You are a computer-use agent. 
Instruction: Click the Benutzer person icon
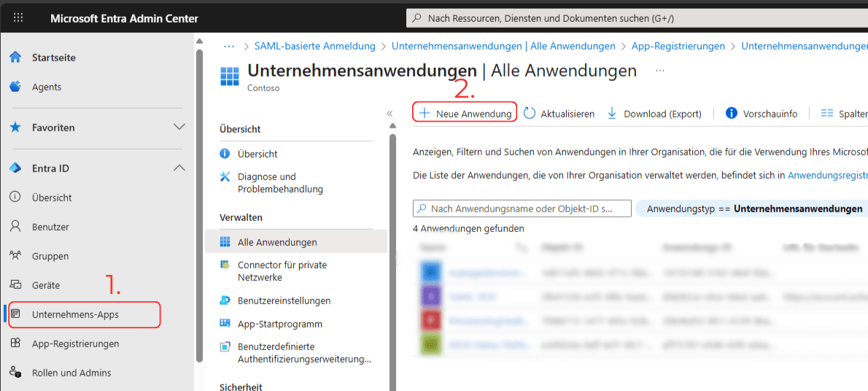click(15, 227)
